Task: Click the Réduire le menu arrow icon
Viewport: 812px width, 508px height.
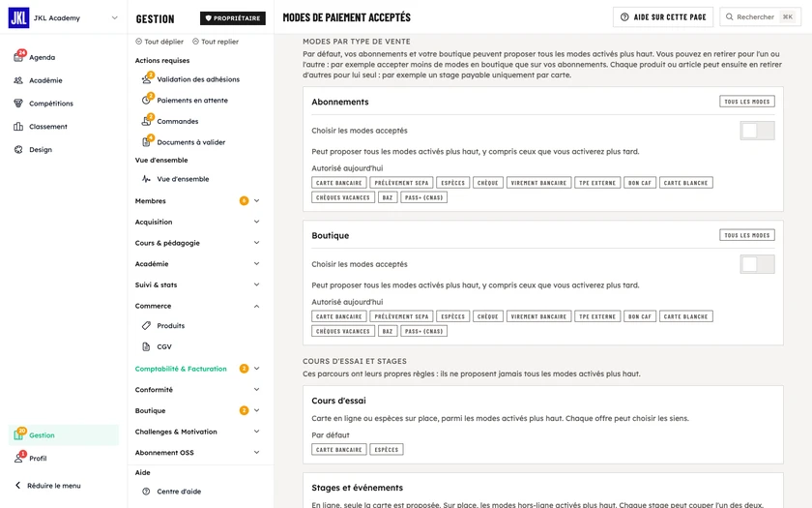Action: click(x=17, y=485)
